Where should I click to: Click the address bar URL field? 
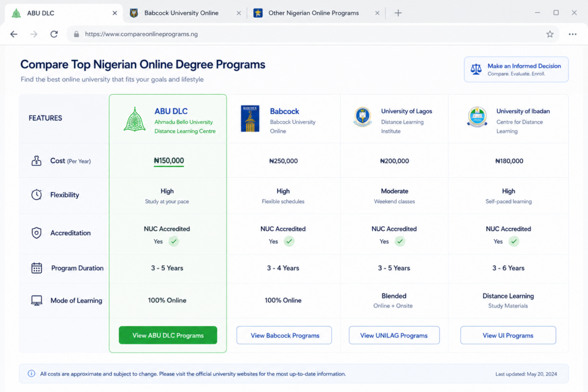[313, 34]
